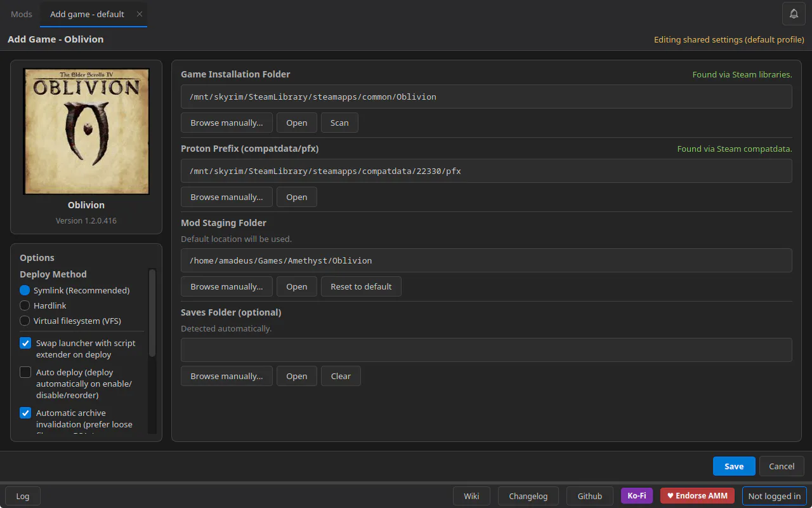The image size is (812, 508).
Task: Close the 'Add game - default' tab
Action: [140, 14]
